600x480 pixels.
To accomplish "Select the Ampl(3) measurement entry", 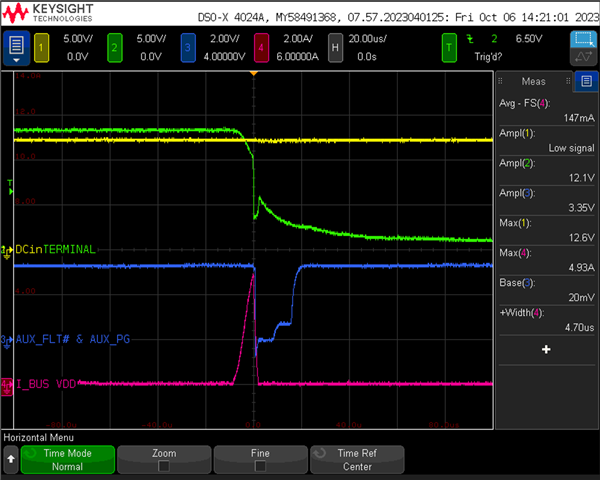I will pos(546,200).
